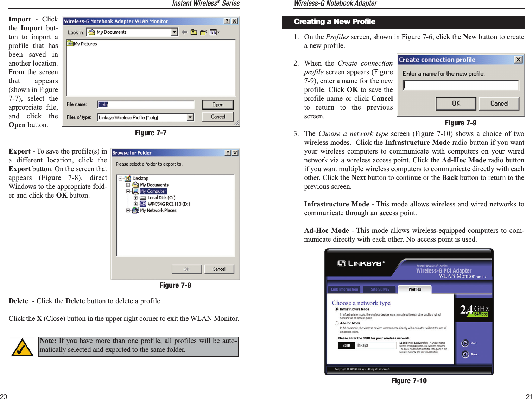The height and width of the screenshot is (399, 532).
Task: Switch to the Site Survey tab
Action: click(380, 289)
